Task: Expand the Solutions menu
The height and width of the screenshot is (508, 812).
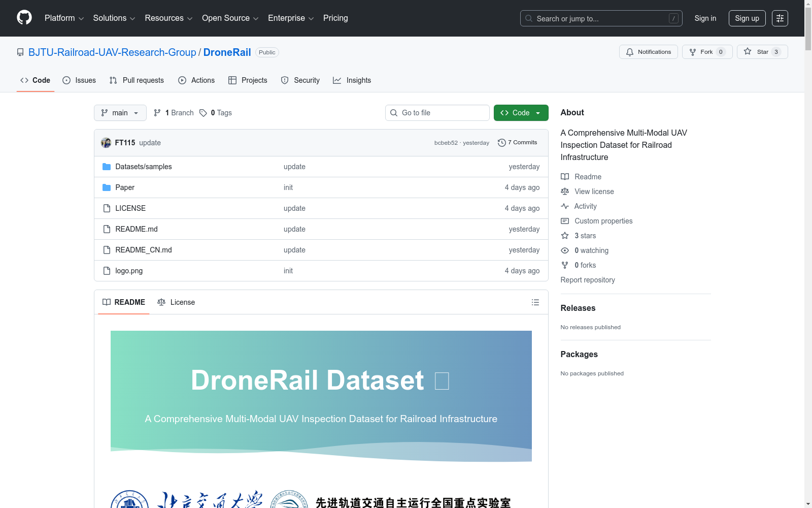Action: coord(114,18)
